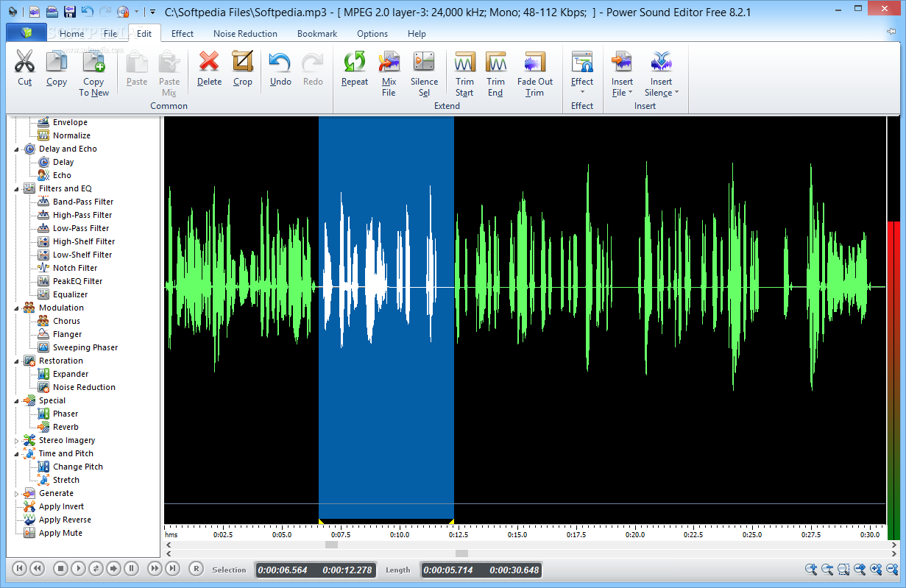
Task: Click the vertical zoom in icon
Action: click(876, 569)
